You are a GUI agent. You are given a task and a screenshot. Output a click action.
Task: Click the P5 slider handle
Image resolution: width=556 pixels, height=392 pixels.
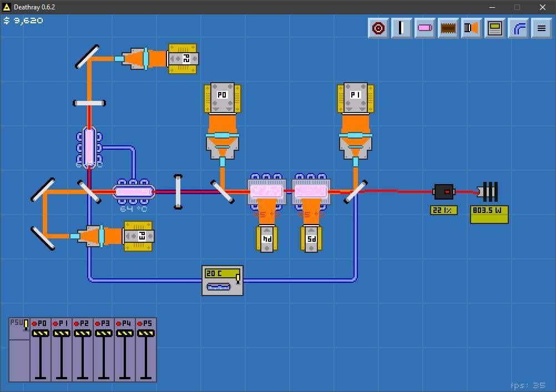click(x=146, y=333)
